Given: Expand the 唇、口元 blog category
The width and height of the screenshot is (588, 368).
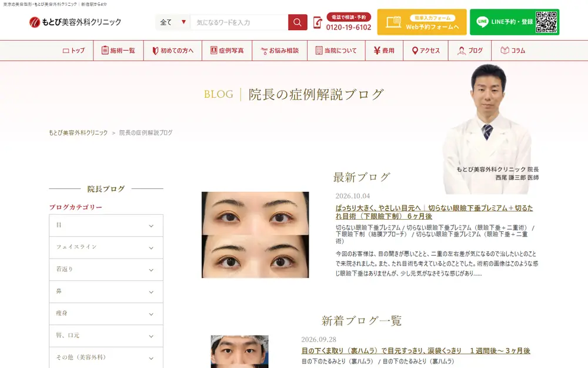Looking at the screenshot, I should point(106,336).
